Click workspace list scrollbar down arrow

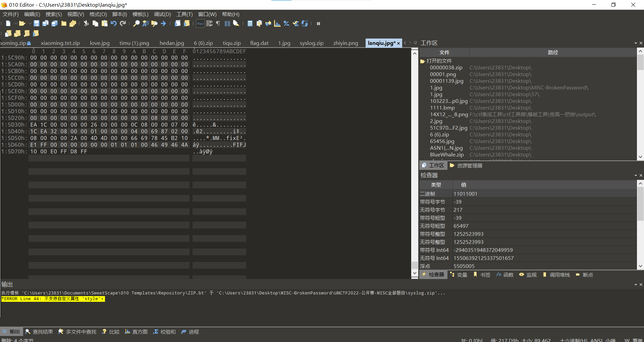tap(640, 157)
